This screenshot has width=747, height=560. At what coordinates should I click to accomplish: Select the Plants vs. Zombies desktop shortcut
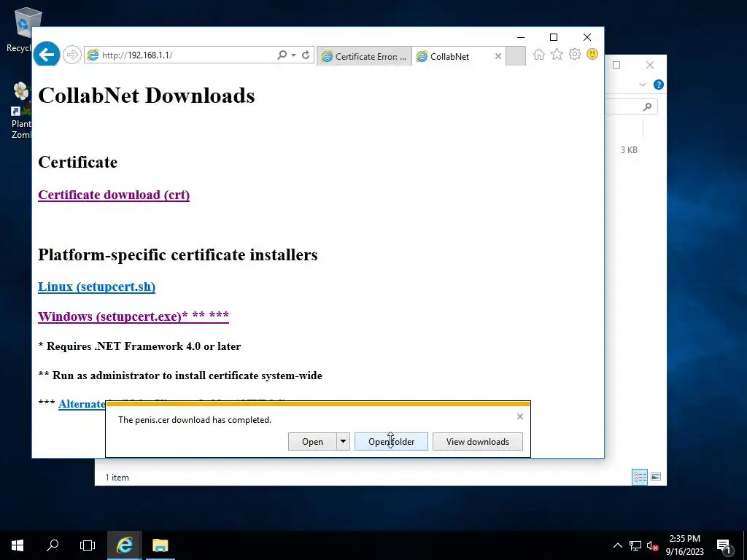21,111
